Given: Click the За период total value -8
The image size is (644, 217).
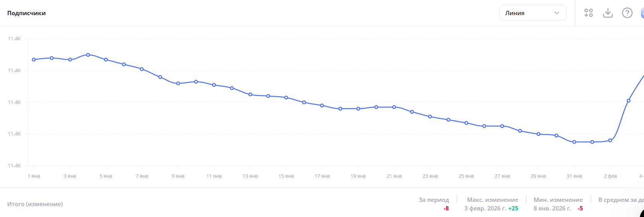Looking at the screenshot, I should pos(446,208).
